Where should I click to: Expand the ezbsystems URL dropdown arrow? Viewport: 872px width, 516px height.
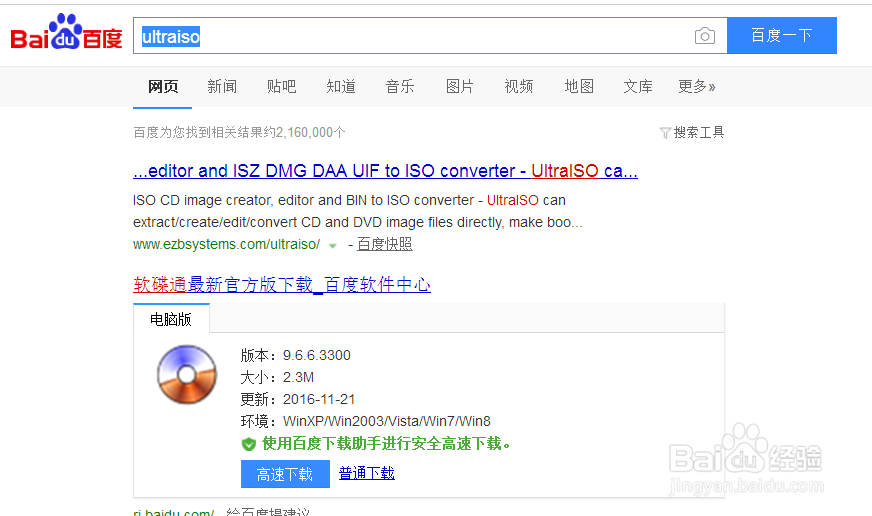(333, 245)
